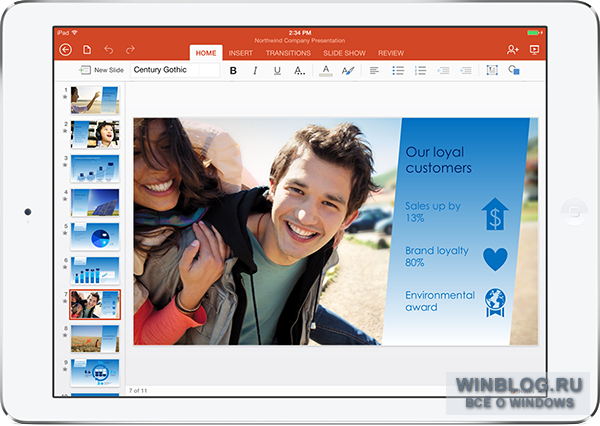Open the text styles brush icon
The width and height of the screenshot is (600, 426).
348,70
